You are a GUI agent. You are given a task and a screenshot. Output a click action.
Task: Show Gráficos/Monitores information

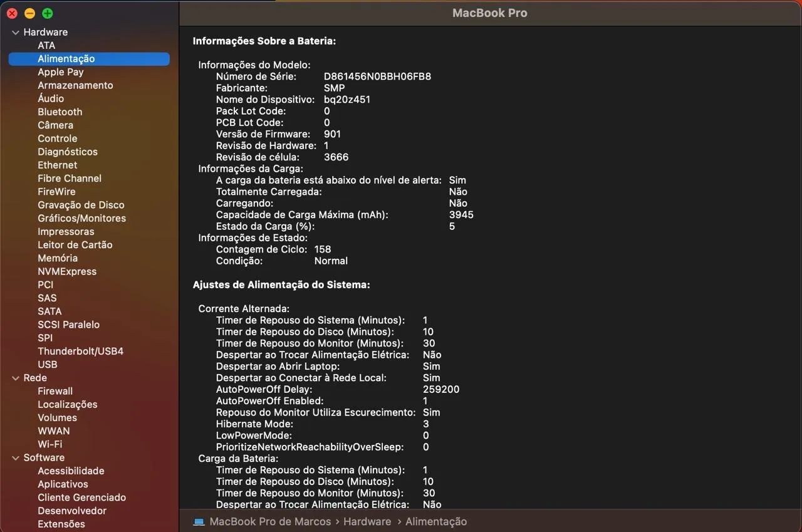tap(81, 218)
